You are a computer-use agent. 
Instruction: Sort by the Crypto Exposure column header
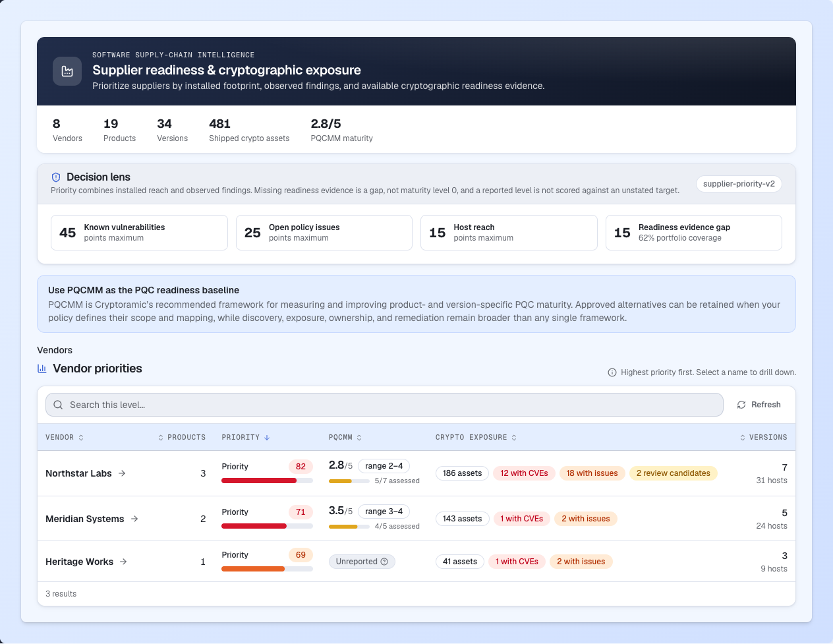pyautogui.click(x=476, y=438)
